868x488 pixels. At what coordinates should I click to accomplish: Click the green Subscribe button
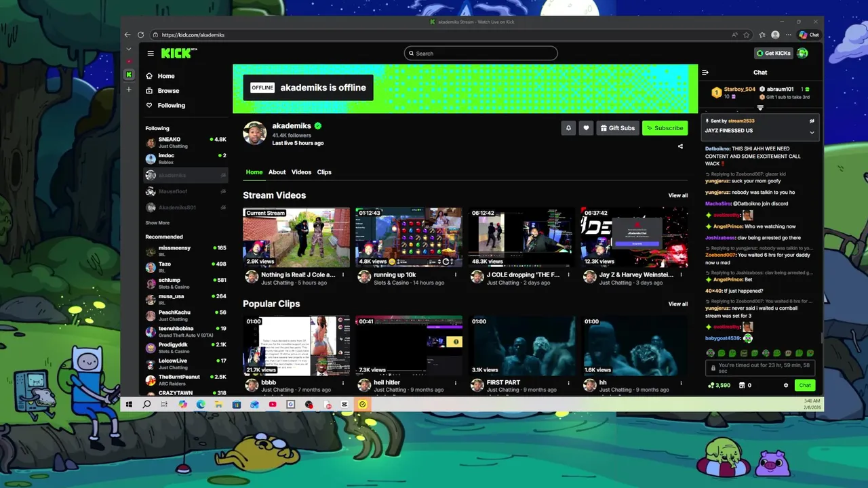pos(665,128)
